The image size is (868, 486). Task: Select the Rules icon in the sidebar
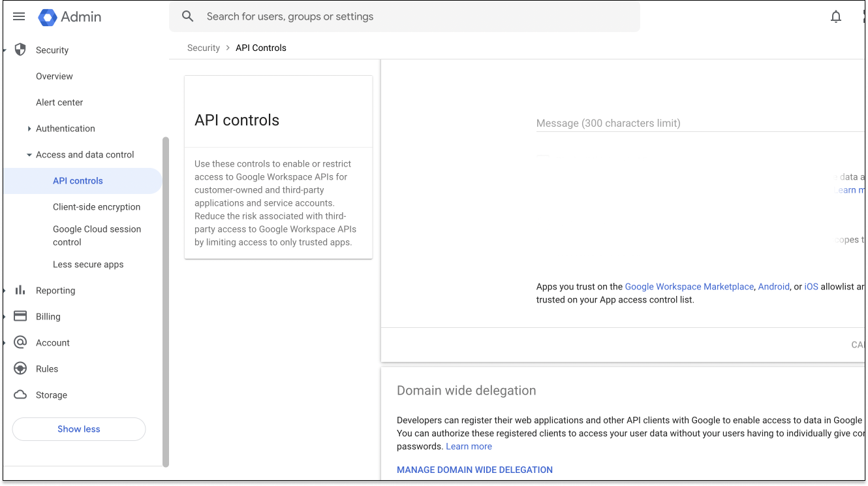coord(20,368)
